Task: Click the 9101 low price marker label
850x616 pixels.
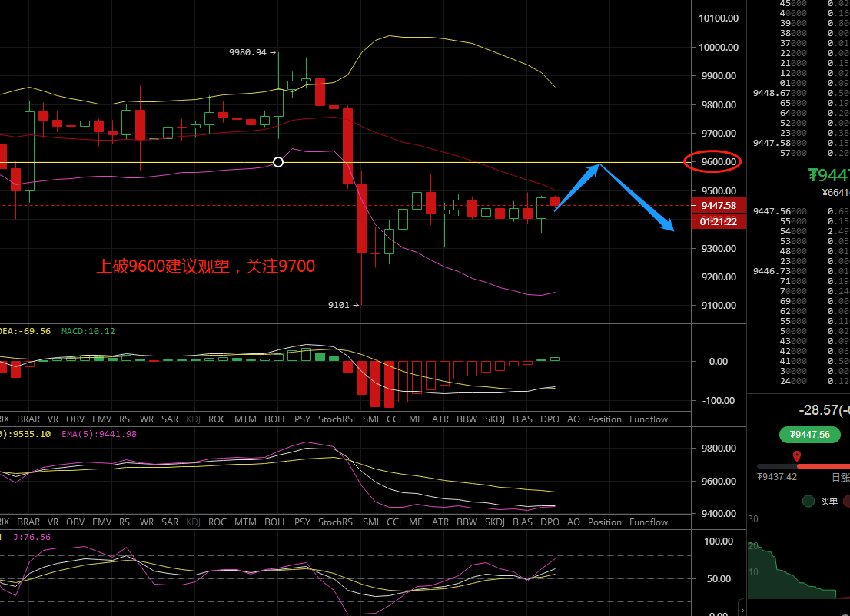Action: (339, 305)
